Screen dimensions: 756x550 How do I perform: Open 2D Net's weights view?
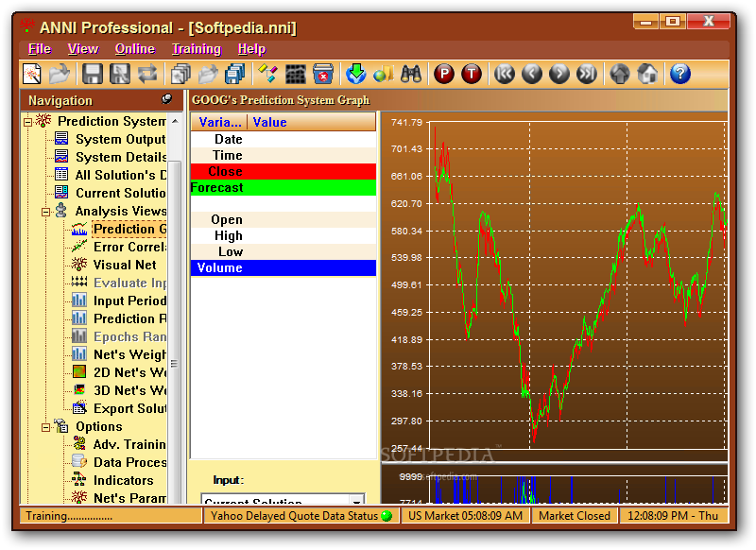[129, 372]
